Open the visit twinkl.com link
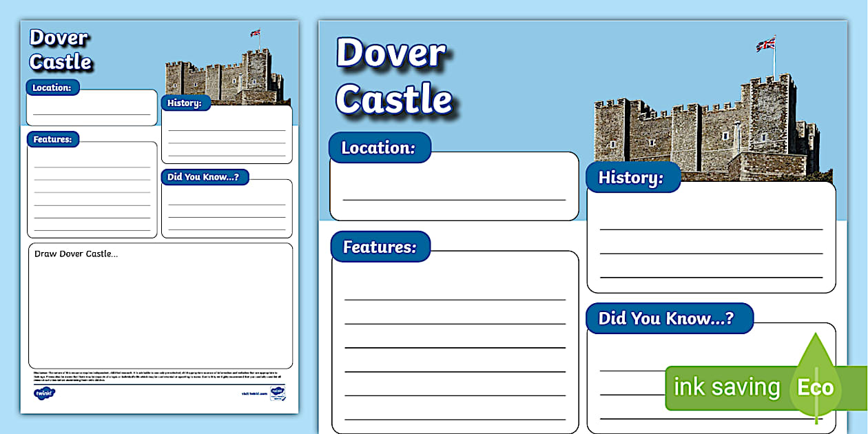The width and height of the screenshot is (868, 434). click(x=254, y=392)
